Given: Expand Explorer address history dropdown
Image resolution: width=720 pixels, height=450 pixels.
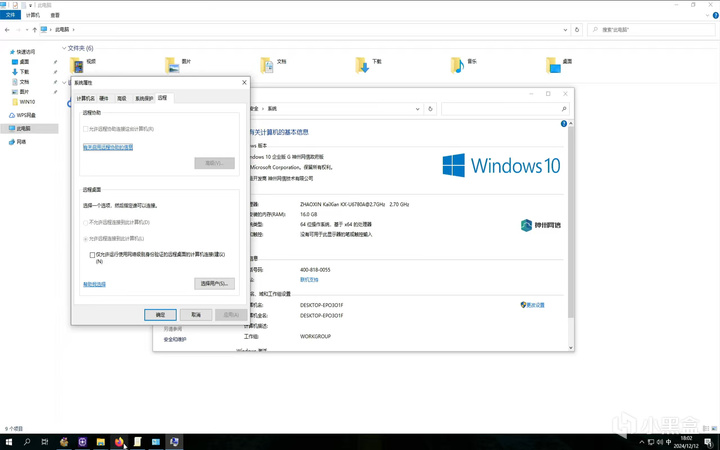Looking at the screenshot, I should point(565,30).
